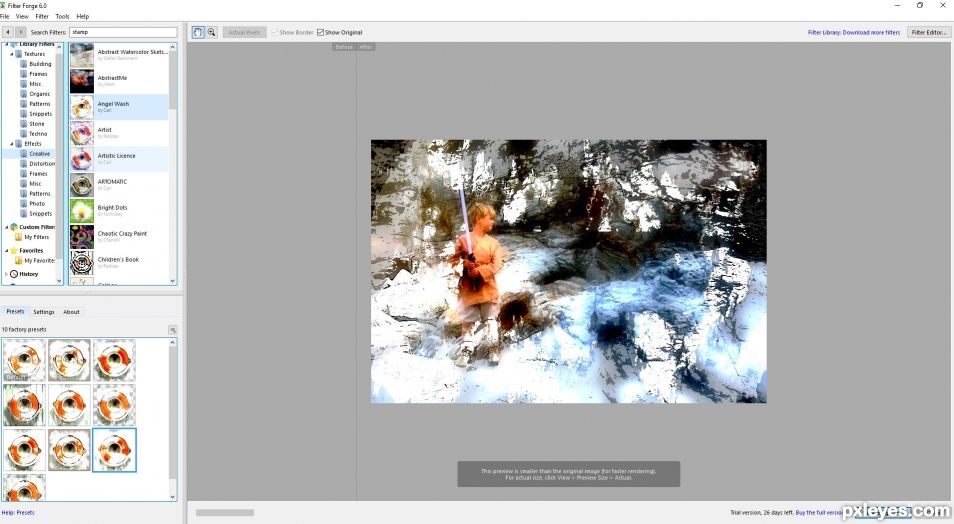Click the Distortions folder icon
This screenshot has width=954, height=524.
(24, 164)
